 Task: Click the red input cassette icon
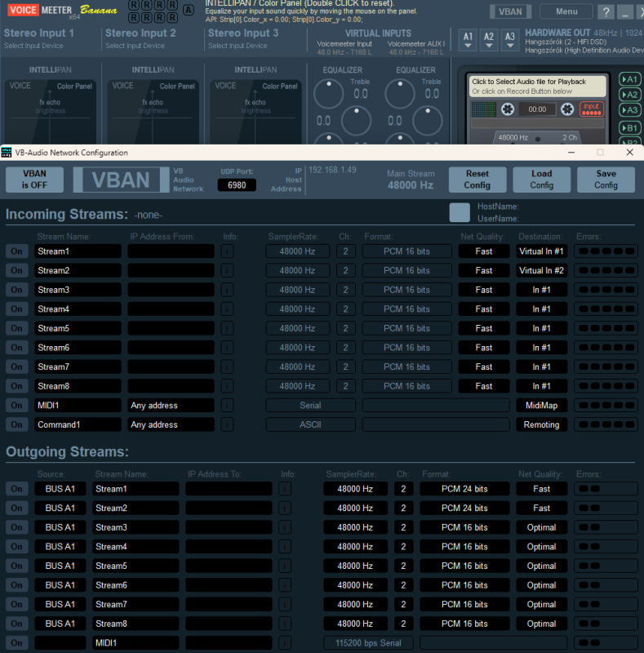592,109
